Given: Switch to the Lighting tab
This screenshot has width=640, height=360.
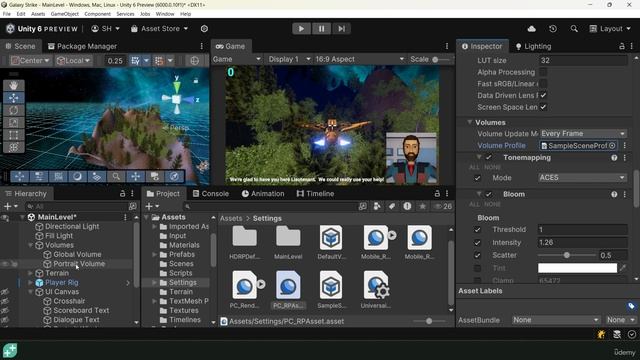Looking at the screenshot, I should [533, 46].
